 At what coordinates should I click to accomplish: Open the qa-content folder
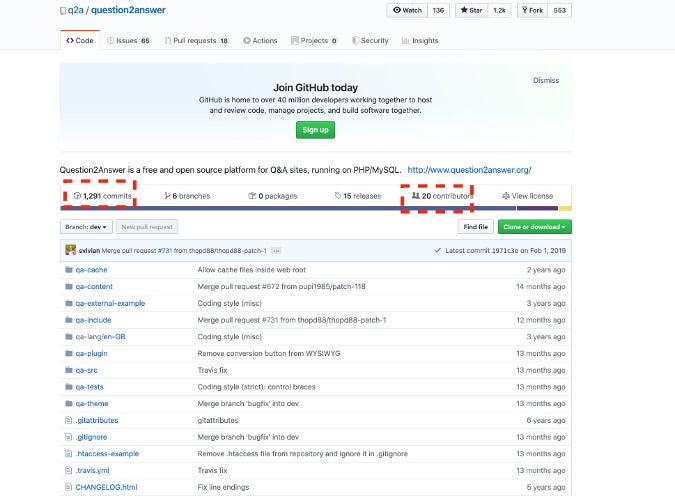(x=94, y=287)
